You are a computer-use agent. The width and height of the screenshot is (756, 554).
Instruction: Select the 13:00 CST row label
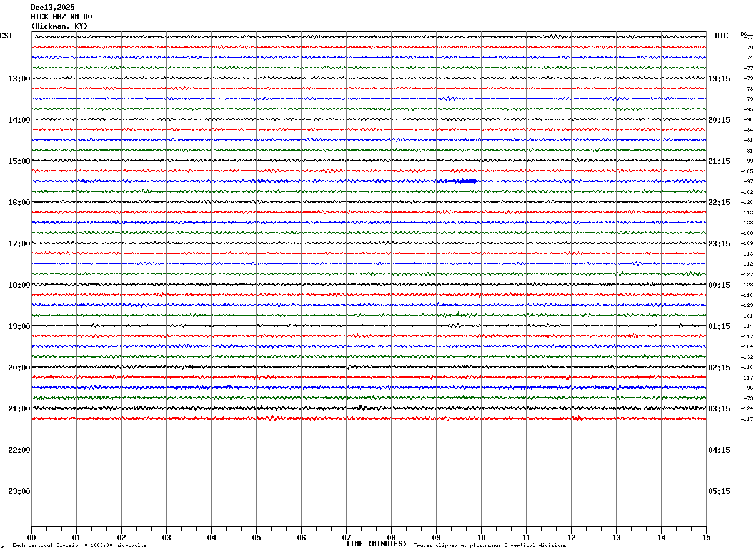tap(19, 79)
